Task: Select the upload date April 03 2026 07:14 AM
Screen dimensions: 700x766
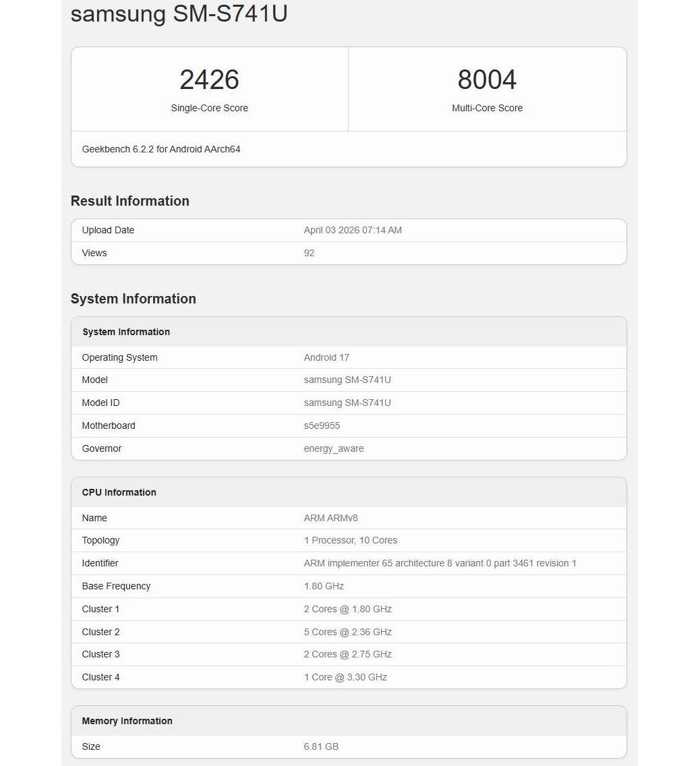Action: [x=353, y=230]
